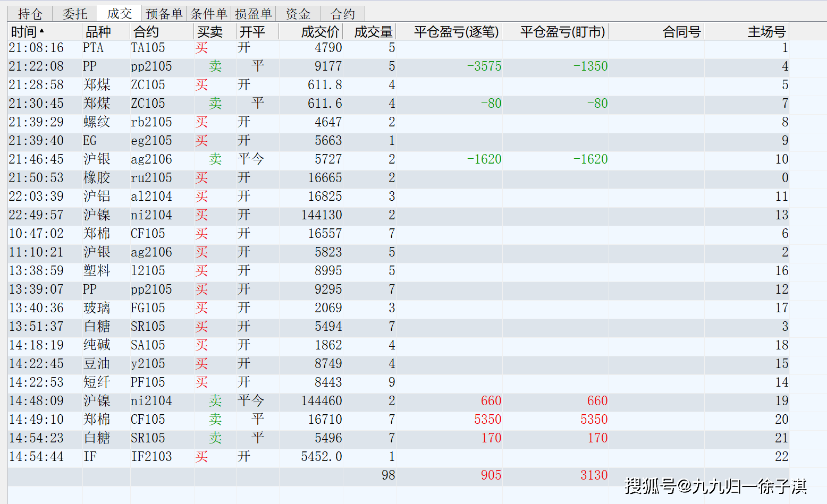Select the 成交 tab
Image resolution: width=827 pixels, height=504 pixels.
pos(119,13)
